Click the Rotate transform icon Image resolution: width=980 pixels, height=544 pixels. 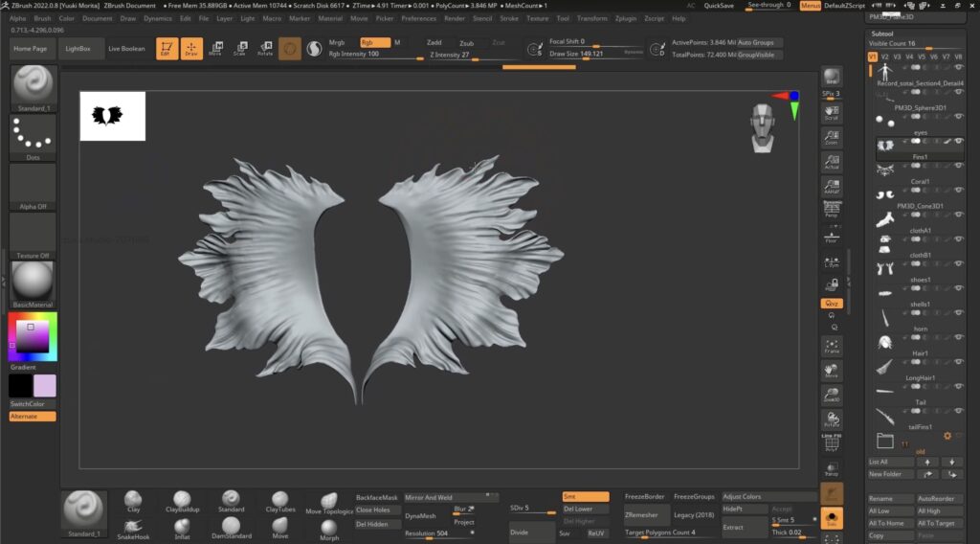click(x=265, y=48)
